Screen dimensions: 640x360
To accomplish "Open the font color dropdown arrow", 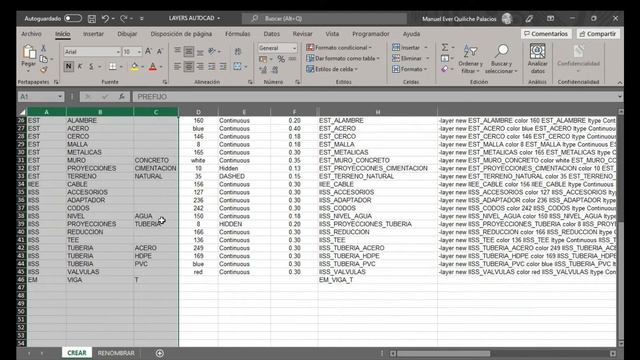I will click(161, 67).
